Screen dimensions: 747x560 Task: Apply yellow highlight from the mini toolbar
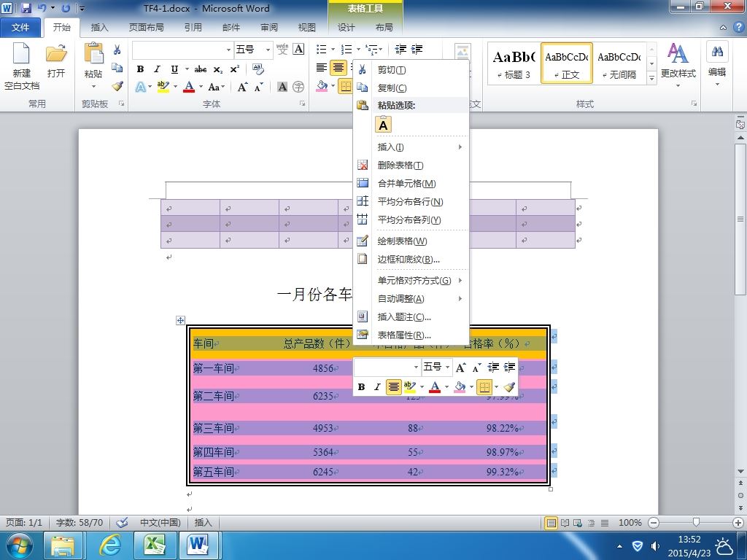(x=409, y=386)
